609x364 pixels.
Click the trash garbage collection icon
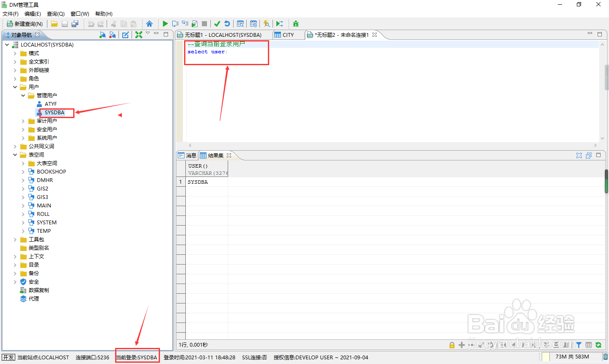point(605,357)
